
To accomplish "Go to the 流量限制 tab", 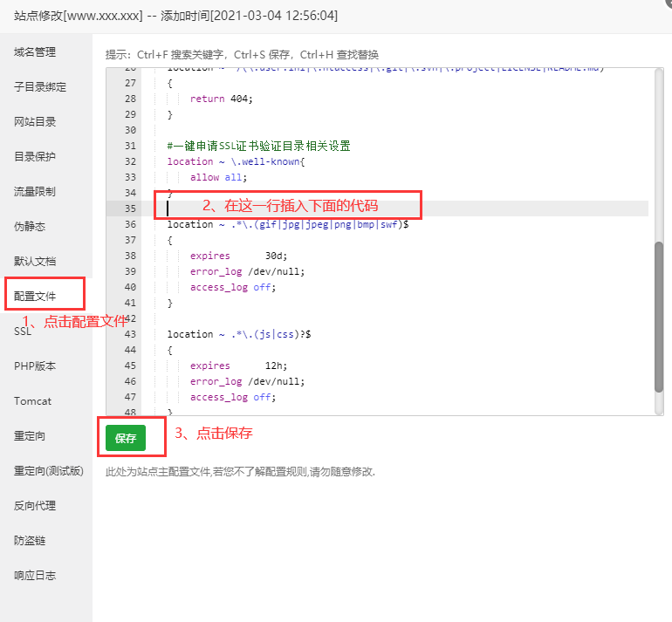I will (35, 192).
